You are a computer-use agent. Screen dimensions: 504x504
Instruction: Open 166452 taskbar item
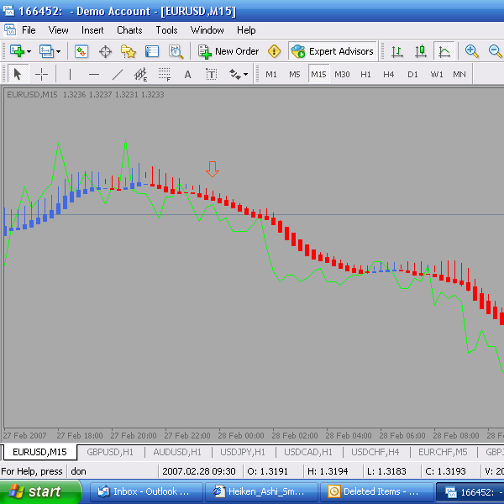click(470, 492)
